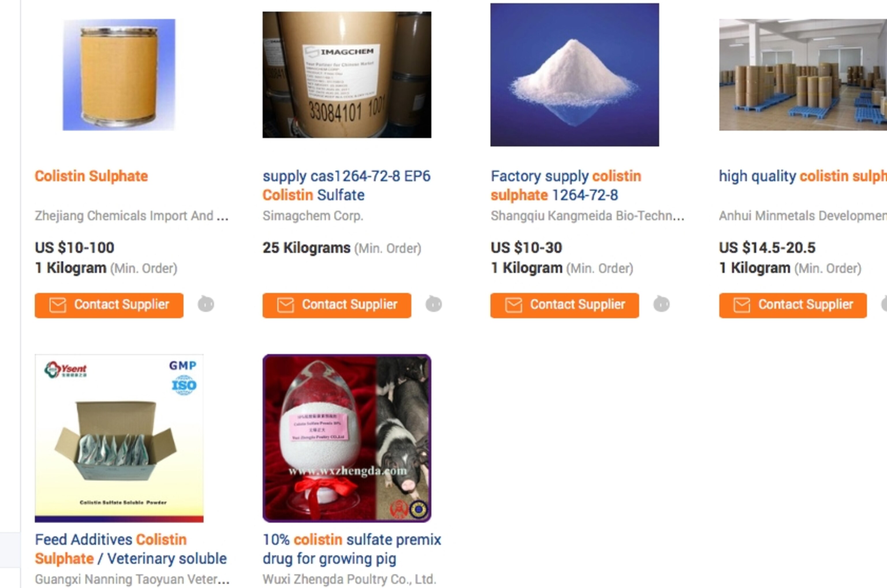Open Factory supply colistin sulphate 1264-72-8 link
887x588 pixels.
tap(566, 186)
